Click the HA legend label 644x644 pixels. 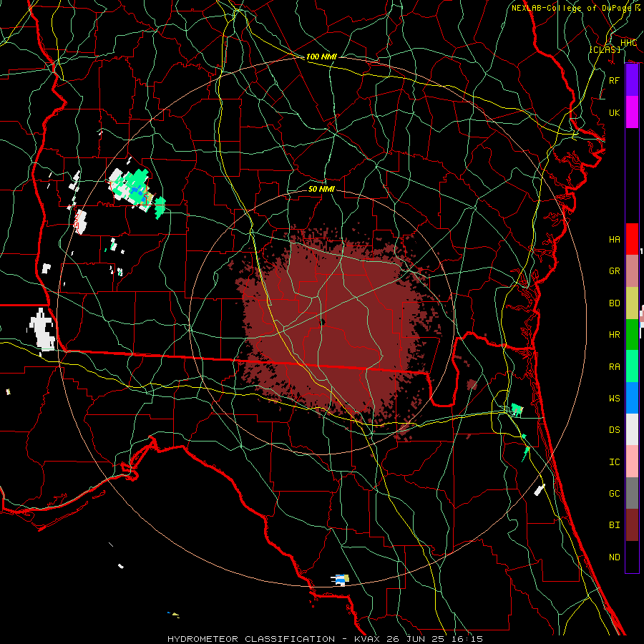pos(614,239)
